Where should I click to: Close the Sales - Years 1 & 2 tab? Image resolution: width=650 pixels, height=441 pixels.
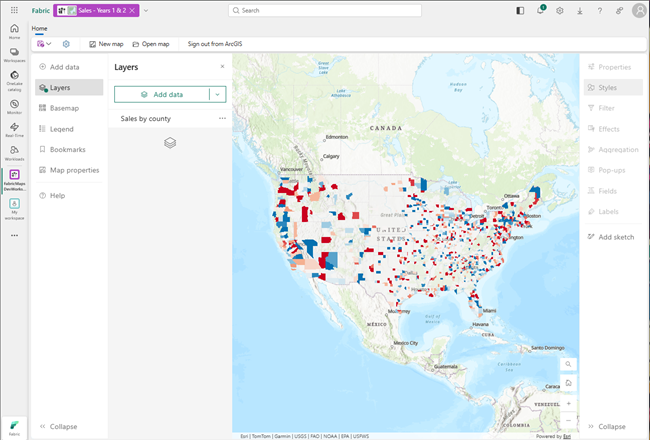point(132,11)
